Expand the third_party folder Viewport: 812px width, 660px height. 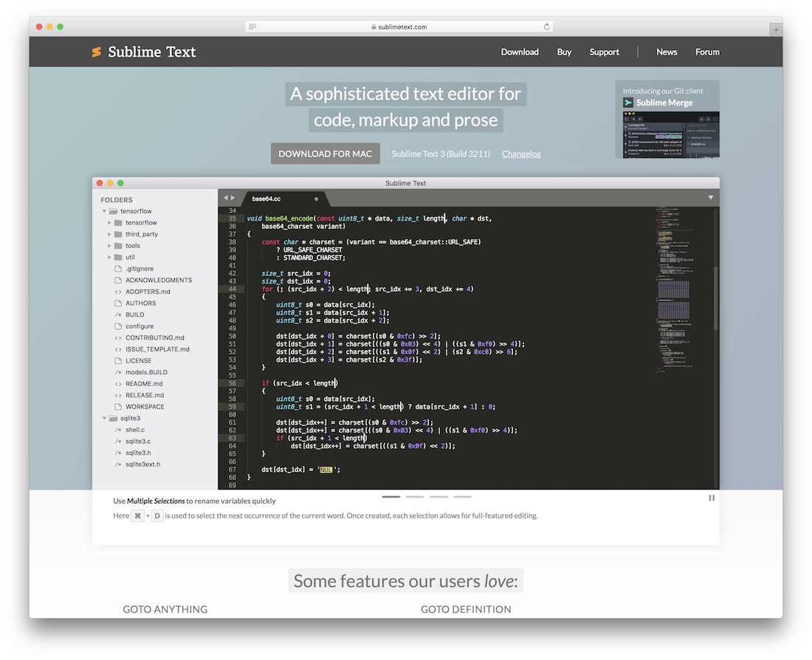(110, 233)
